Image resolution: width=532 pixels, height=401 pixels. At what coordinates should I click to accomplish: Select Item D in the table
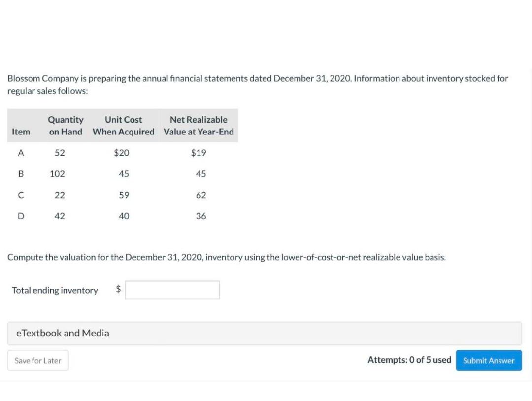tap(20, 216)
